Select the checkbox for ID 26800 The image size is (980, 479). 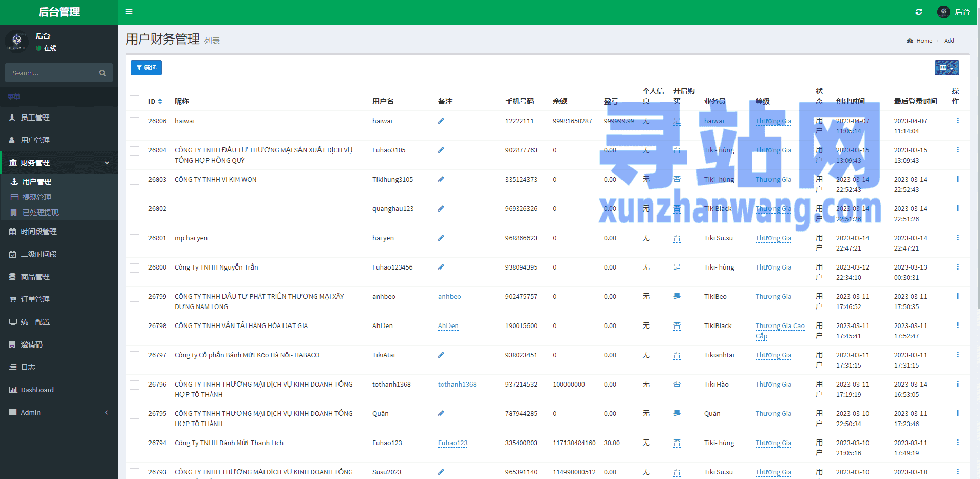pyautogui.click(x=135, y=268)
